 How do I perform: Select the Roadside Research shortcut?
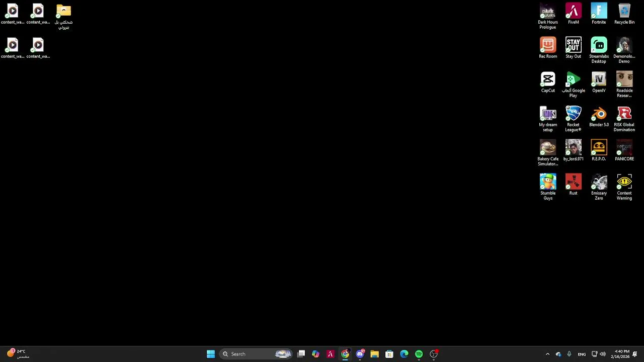coord(624,85)
